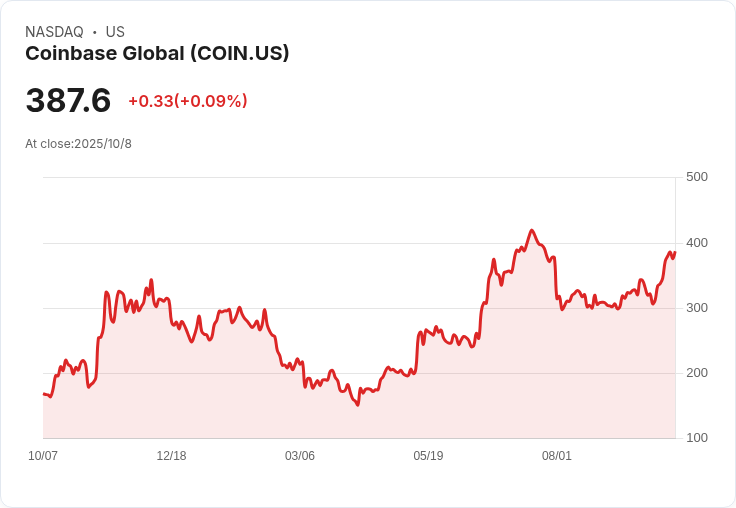The image size is (736, 508).
Task: Click the lowest trough of the price line
Action: pos(358,405)
